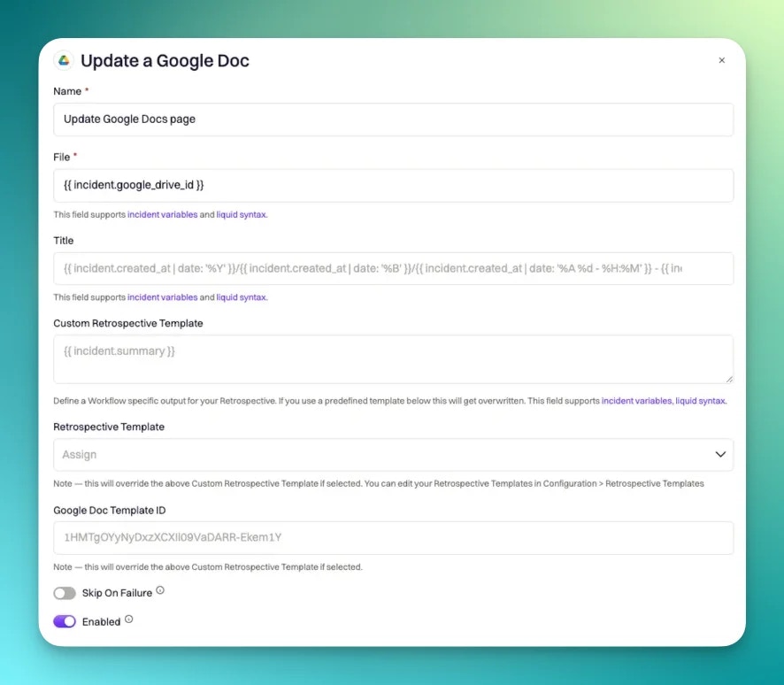The width and height of the screenshot is (784, 685).
Task: Click into the Title input field
Action: click(x=393, y=268)
